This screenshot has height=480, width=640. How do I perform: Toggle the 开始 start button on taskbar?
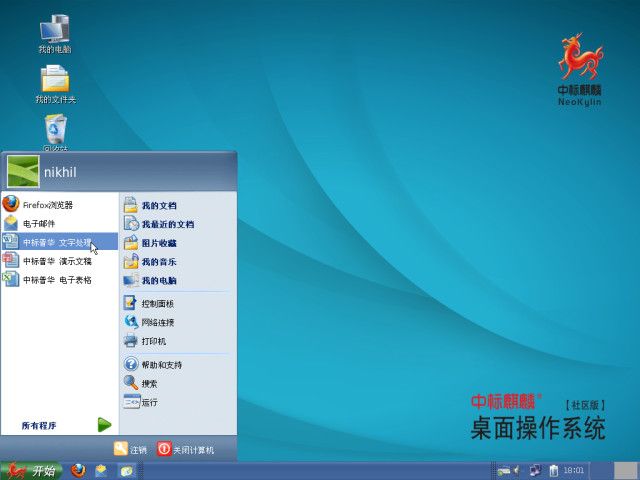(x=32, y=471)
